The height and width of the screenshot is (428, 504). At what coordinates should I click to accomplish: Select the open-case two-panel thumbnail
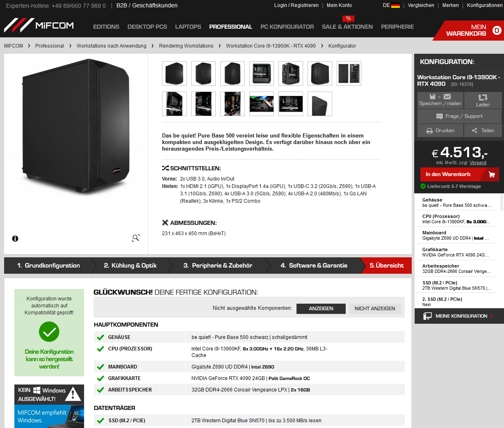coord(349,73)
